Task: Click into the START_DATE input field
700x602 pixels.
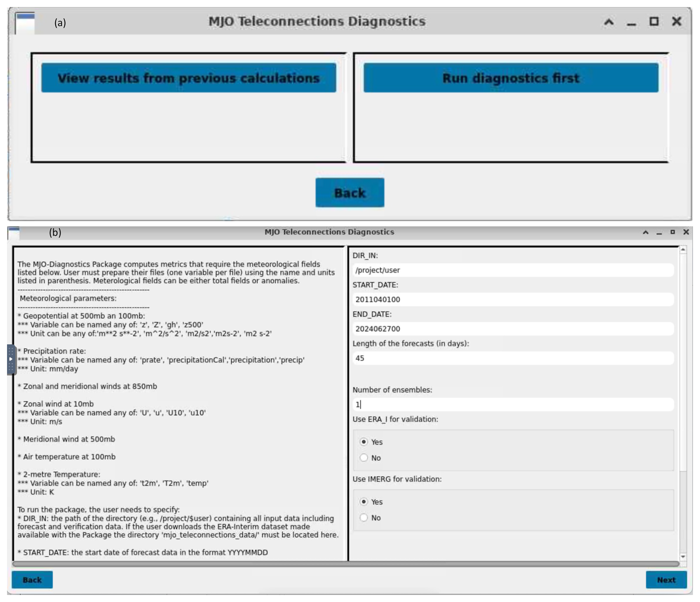Action: pos(512,299)
